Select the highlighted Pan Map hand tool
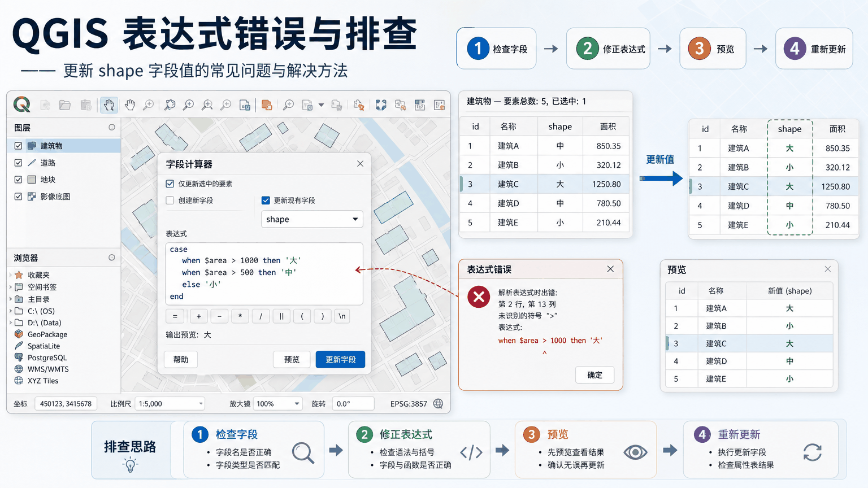 [x=109, y=104]
